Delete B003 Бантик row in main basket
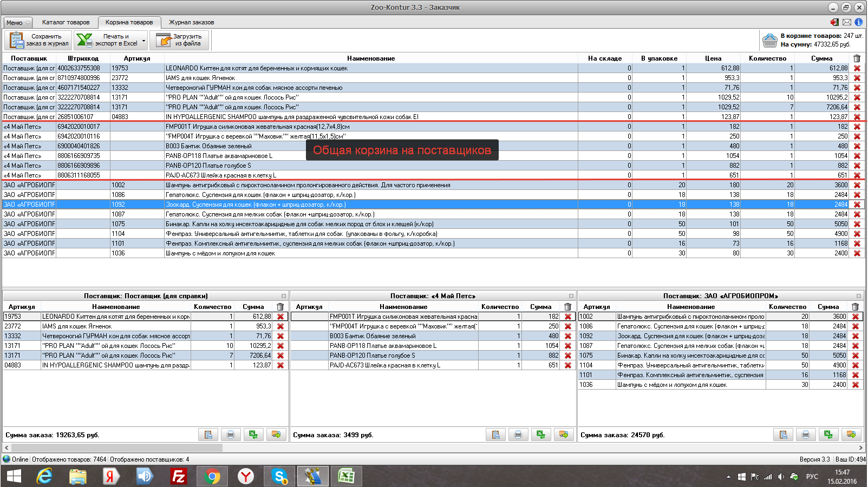The image size is (868, 487). click(x=857, y=146)
